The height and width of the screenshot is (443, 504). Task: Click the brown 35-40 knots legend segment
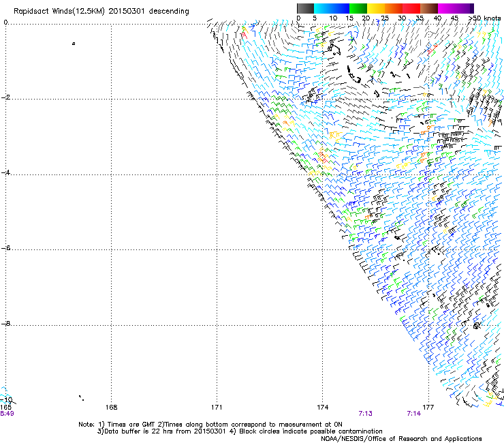tap(429, 8)
